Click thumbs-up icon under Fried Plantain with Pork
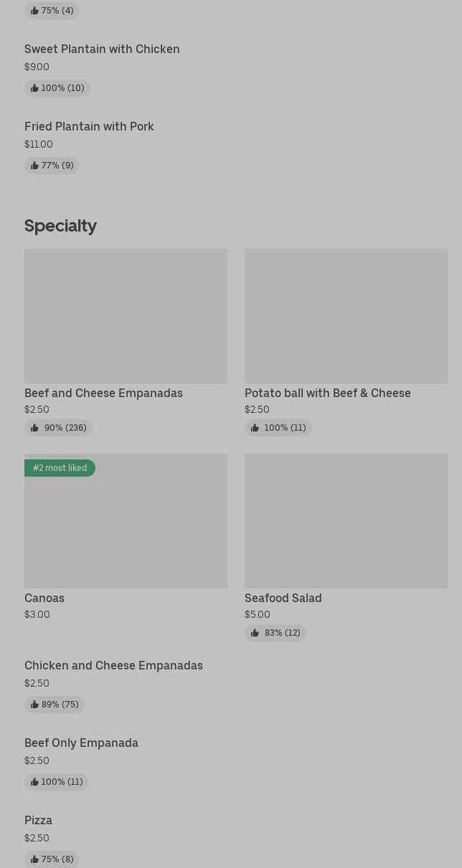462x868 pixels. coord(34,166)
